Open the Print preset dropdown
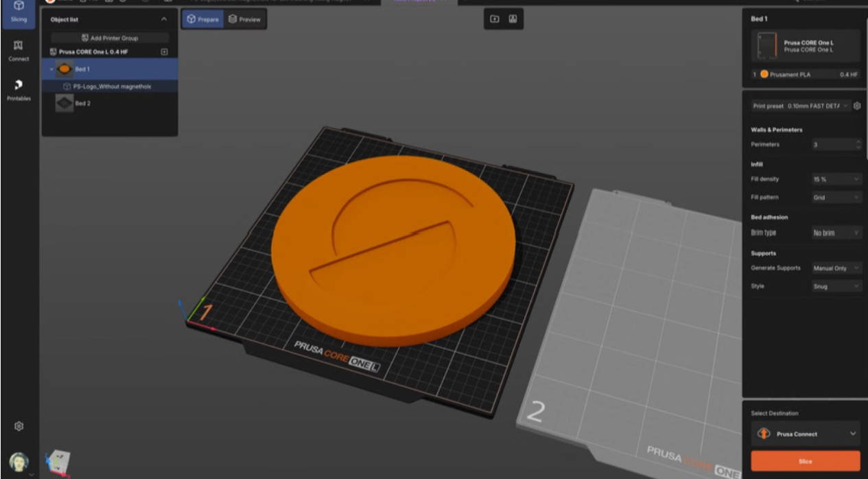The image size is (868, 479). (800, 106)
